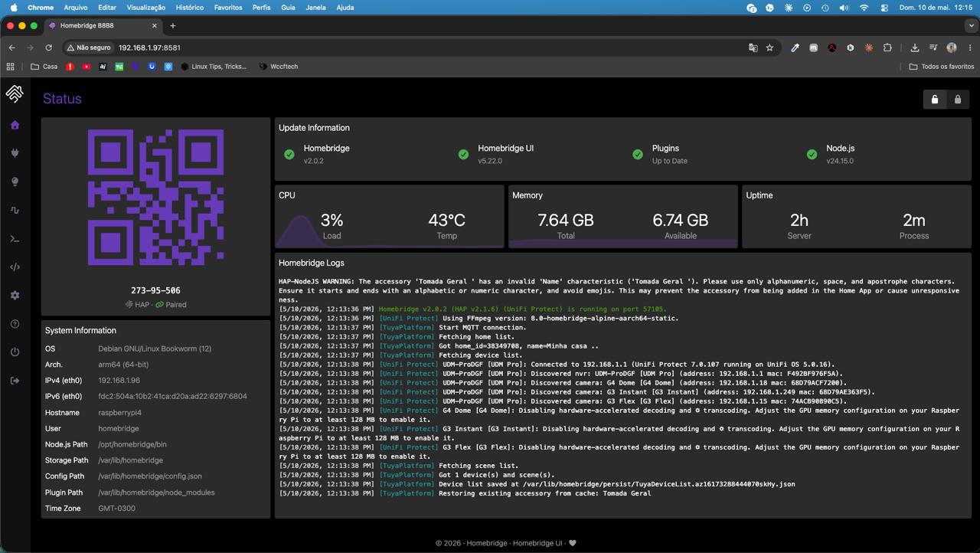The height and width of the screenshot is (553, 980).
Task: Click the Restart power icon in sidebar
Action: point(15,352)
